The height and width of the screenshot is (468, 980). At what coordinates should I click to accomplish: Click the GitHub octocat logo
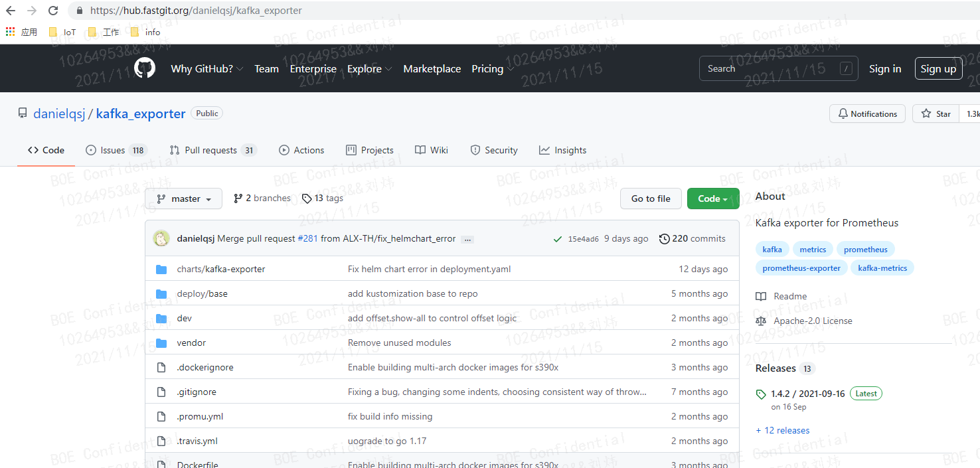(145, 68)
